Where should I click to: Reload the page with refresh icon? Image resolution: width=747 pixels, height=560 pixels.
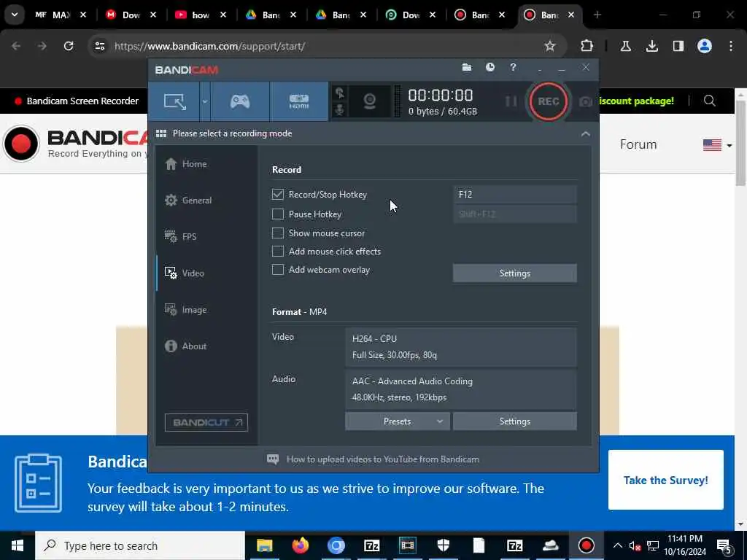69,46
